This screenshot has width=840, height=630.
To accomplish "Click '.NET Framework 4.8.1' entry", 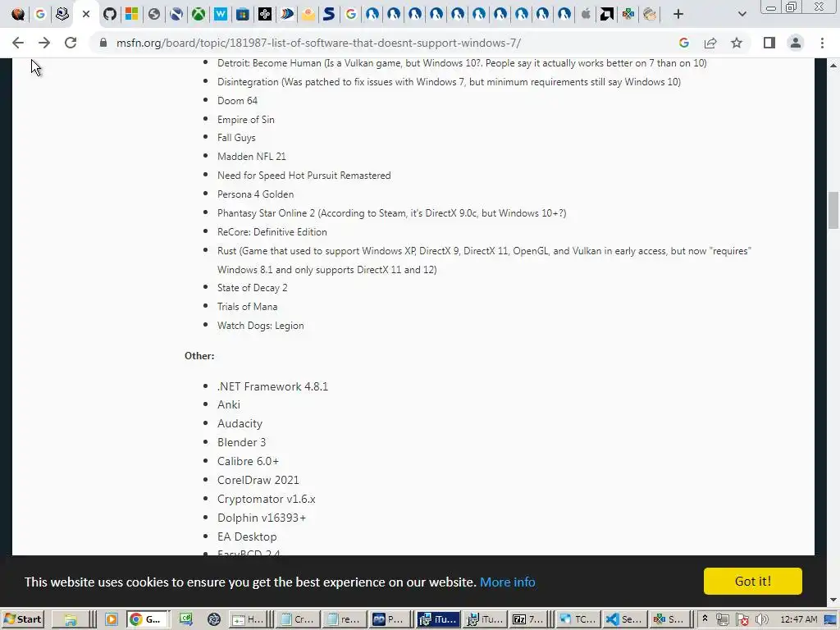I will tap(272, 386).
